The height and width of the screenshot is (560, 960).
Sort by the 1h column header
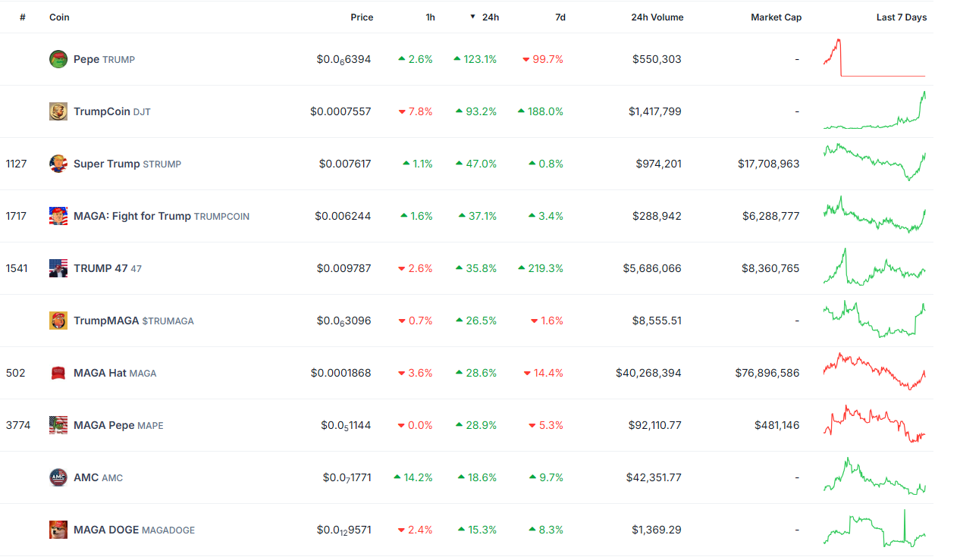pyautogui.click(x=430, y=17)
